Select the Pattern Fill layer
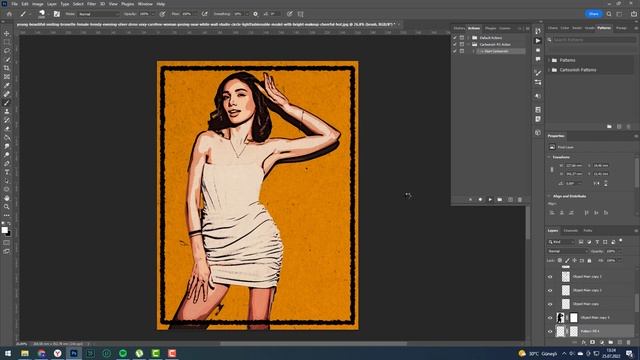The width and height of the screenshot is (640, 360). coord(590,331)
